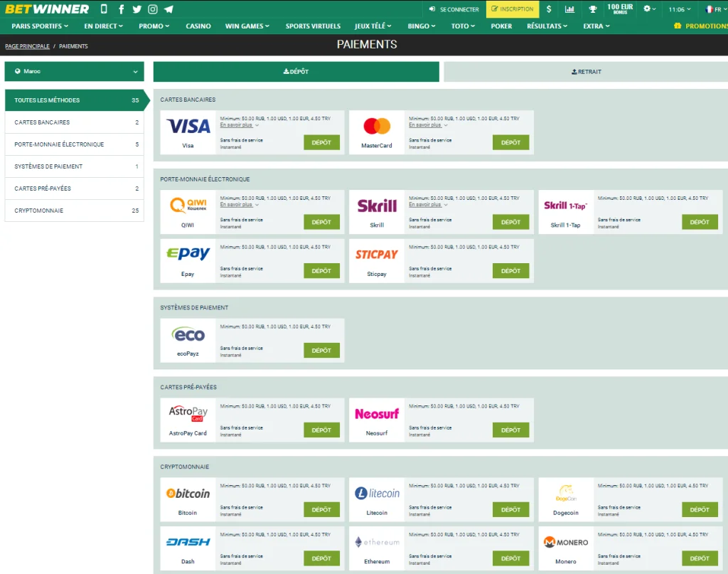Filter by Systèmes de paiement category
The height and width of the screenshot is (574, 728).
tap(74, 166)
